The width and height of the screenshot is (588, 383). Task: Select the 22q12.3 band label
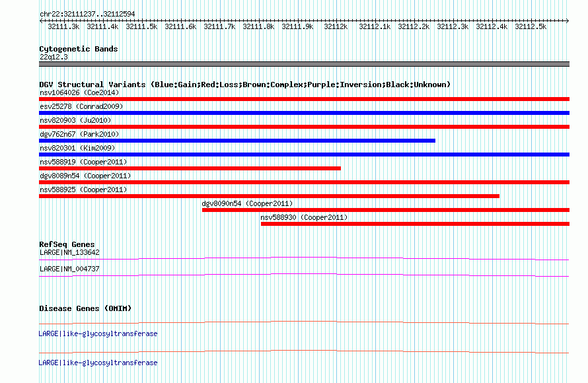54,57
